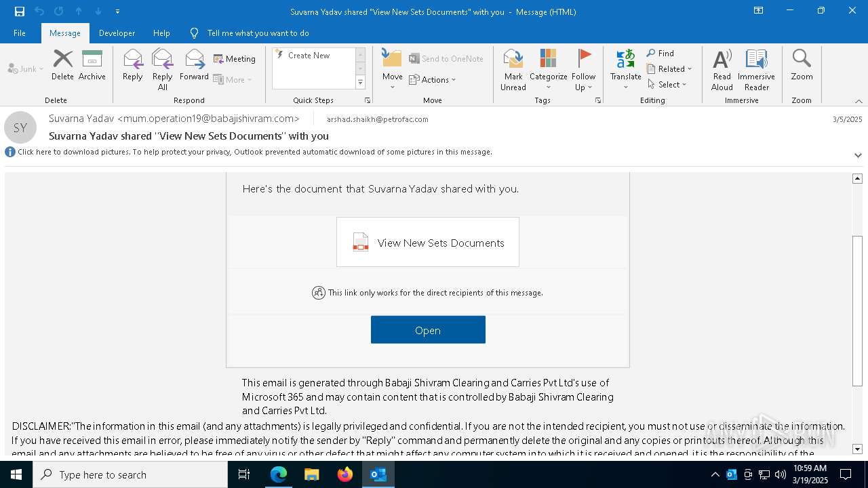Open the Related dropdown
Viewport: 868px width, 488px height.
click(669, 69)
